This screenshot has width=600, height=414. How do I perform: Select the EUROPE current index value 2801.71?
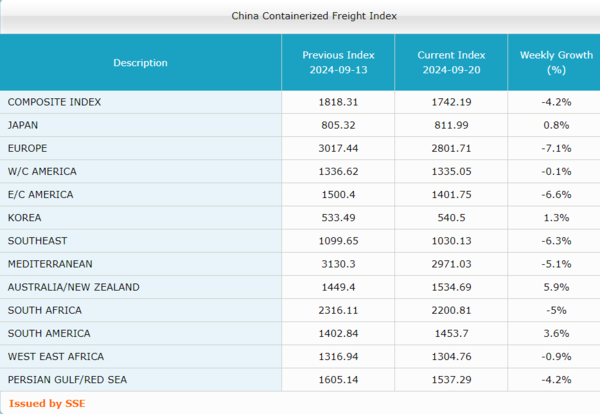451,148
